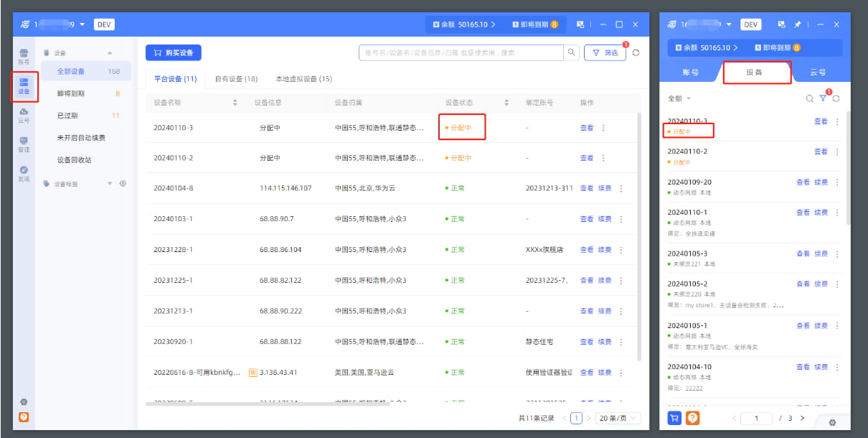Switch to the 本地虚拟设备 (15) tab
The image size is (868, 438).
click(303, 79)
